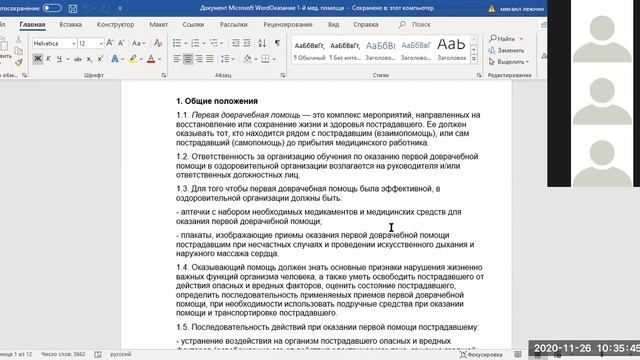Switch to the Рецензирование tab
640x360 pixels.
point(288,24)
